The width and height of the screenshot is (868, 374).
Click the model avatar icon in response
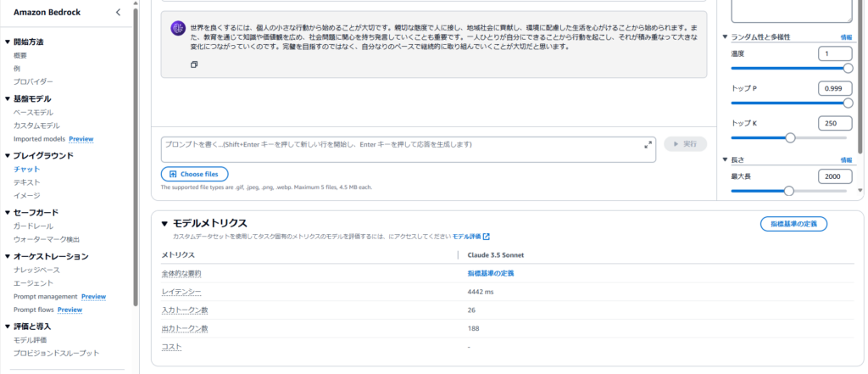(x=178, y=29)
